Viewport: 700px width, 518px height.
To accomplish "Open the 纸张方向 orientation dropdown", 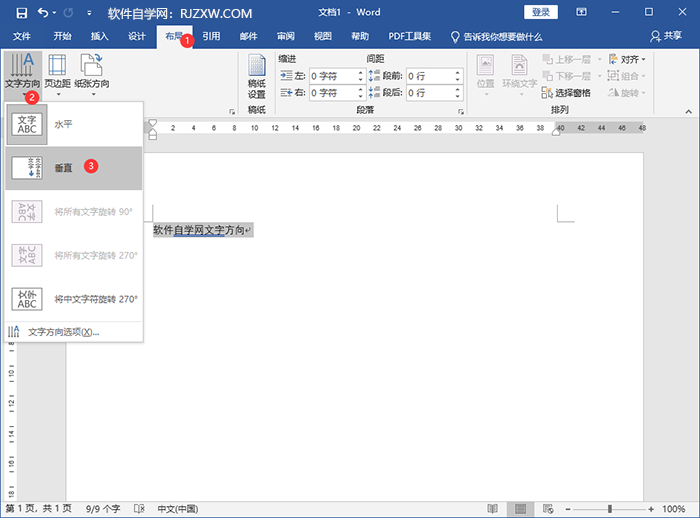I will click(x=92, y=76).
